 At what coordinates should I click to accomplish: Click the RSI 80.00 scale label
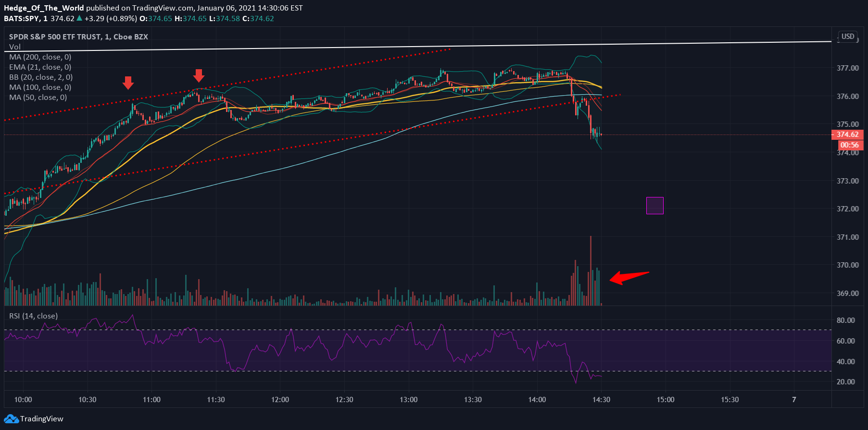(x=846, y=320)
